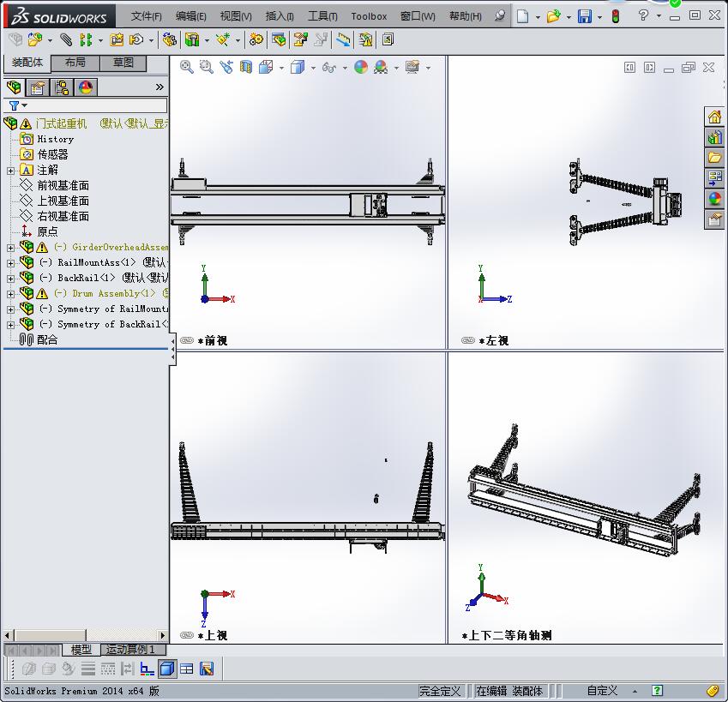Expand Symmetry of BackRail node
Image resolution: width=728 pixels, height=702 pixels.
(10, 325)
